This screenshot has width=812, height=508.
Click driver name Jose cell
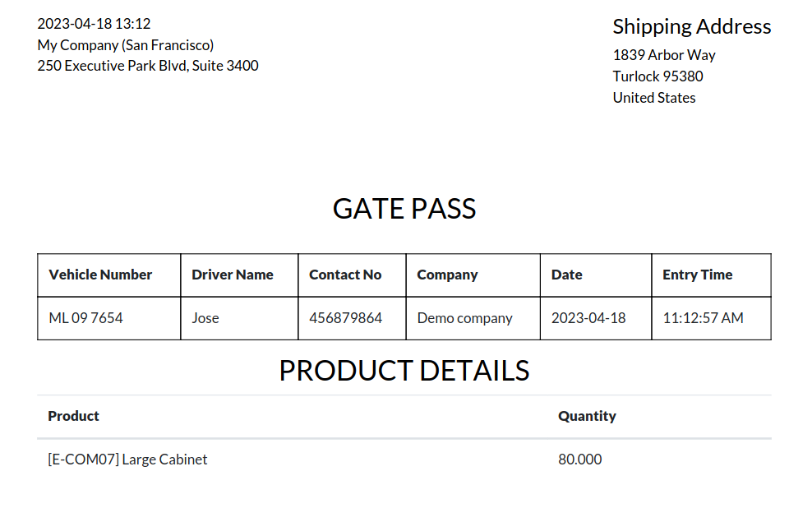point(205,318)
